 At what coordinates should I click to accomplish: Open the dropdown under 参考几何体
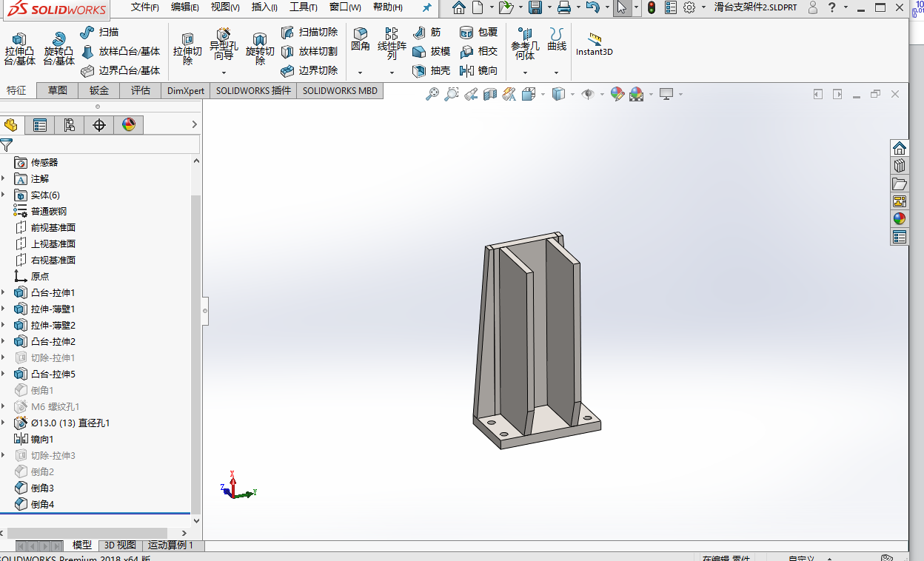tap(525, 73)
